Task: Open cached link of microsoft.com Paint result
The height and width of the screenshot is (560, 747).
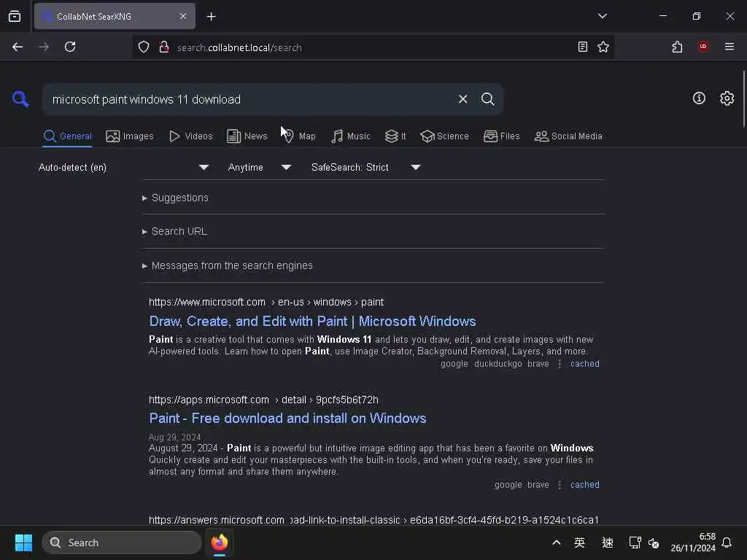Action: [584, 364]
